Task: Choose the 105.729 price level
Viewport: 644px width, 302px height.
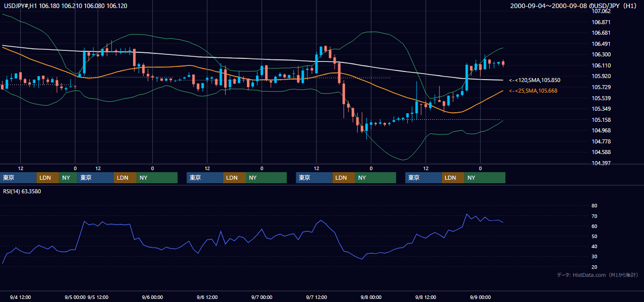Action: (x=601, y=87)
